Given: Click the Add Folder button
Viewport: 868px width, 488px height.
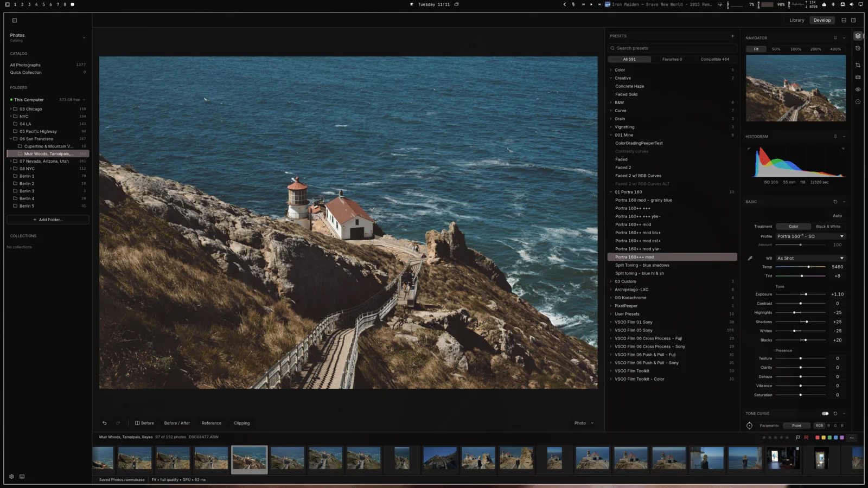Looking at the screenshot, I should point(48,220).
